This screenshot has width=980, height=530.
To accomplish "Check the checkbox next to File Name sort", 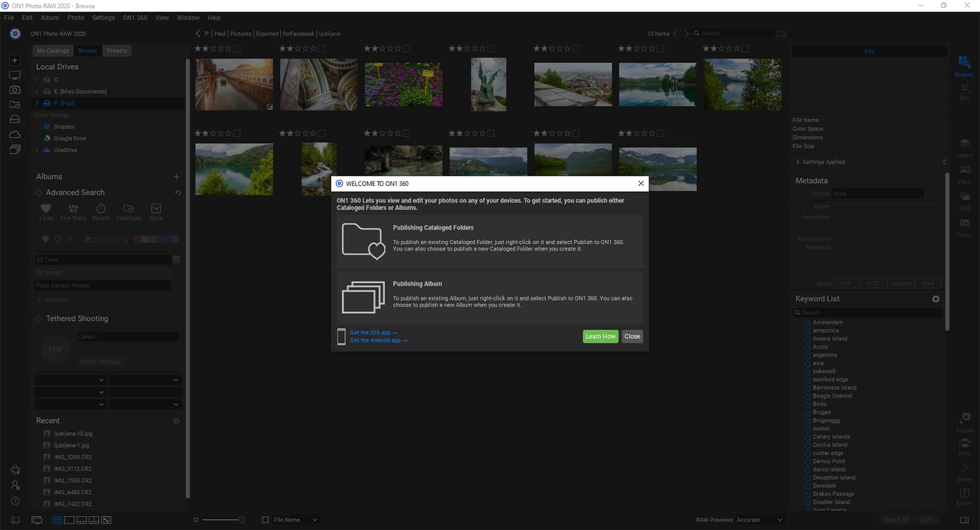I will pyautogui.click(x=265, y=520).
